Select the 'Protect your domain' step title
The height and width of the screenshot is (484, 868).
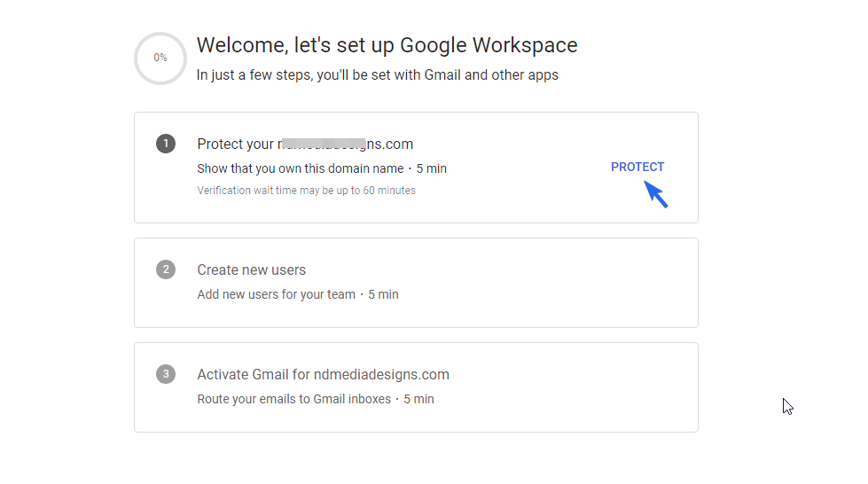point(305,144)
